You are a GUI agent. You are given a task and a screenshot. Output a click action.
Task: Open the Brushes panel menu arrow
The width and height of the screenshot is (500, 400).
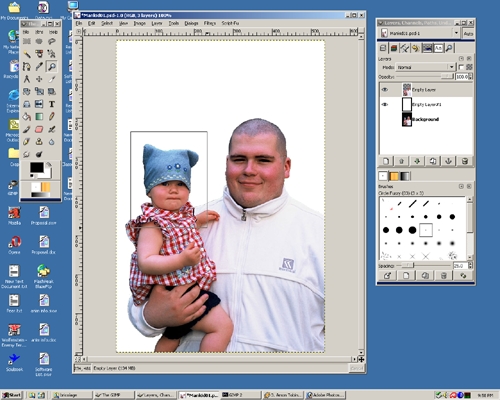point(461,186)
